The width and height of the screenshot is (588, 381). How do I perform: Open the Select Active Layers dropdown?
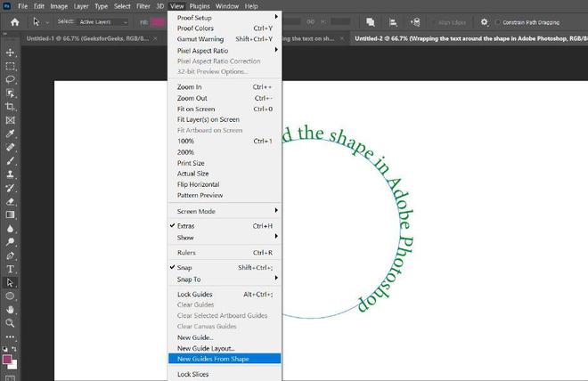[x=103, y=22]
